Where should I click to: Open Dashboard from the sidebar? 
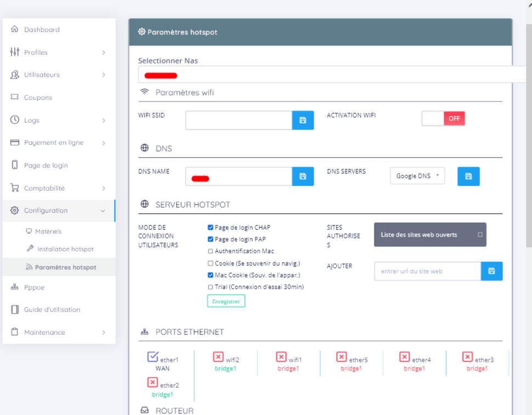point(42,30)
